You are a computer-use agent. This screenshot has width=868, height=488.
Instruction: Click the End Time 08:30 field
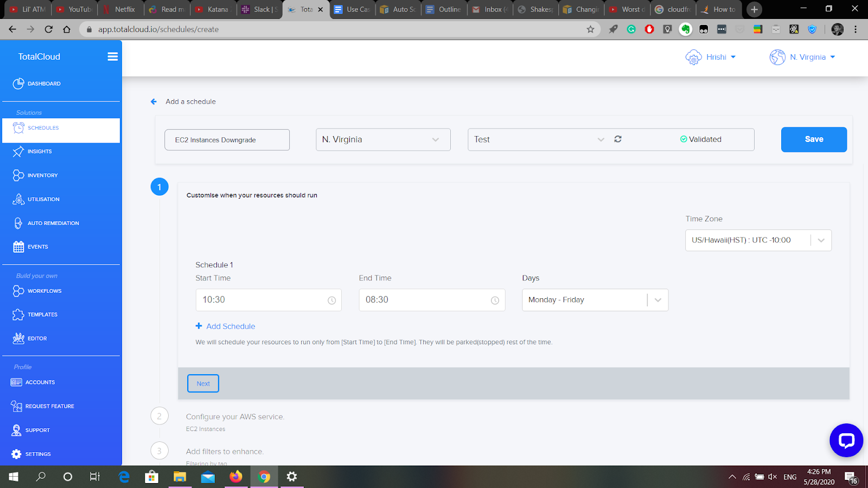click(x=432, y=300)
